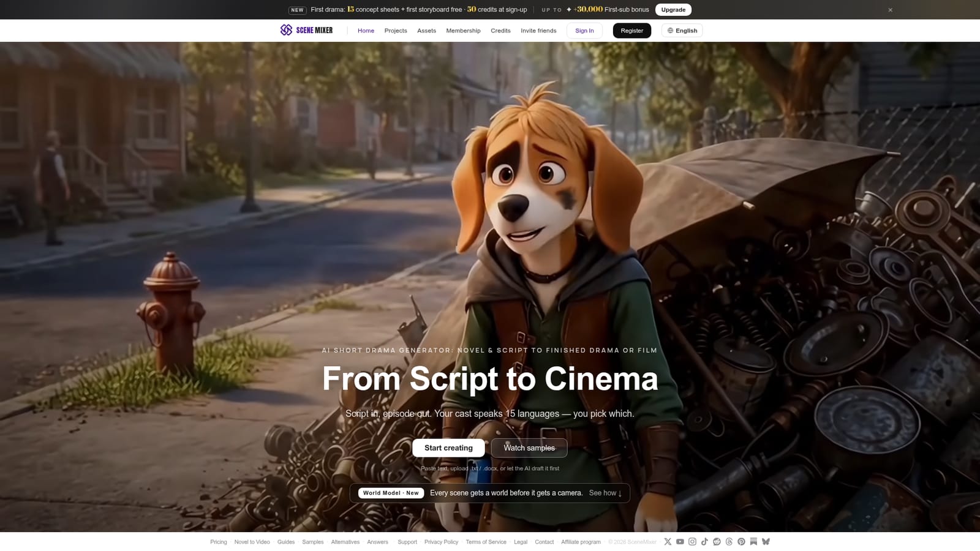
Task: Click the "From Script to Cinema" headline
Action: [490, 379]
